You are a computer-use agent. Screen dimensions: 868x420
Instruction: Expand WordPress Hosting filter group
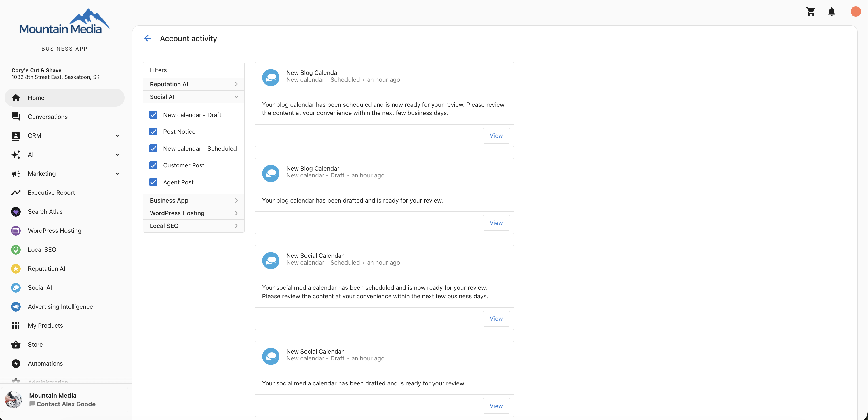click(194, 213)
